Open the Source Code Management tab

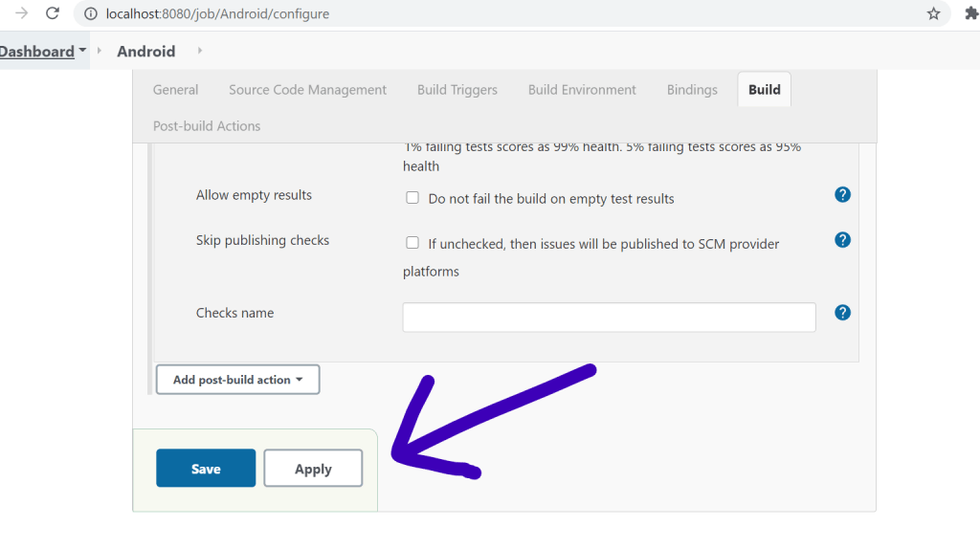click(x=307, y=90)
